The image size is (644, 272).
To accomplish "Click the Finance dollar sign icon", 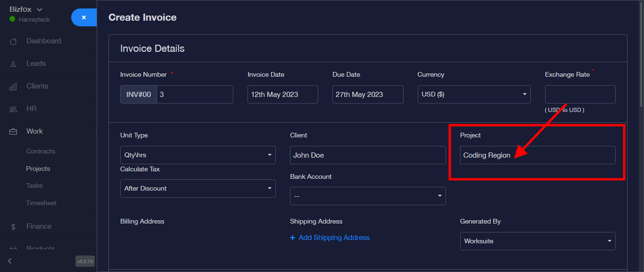I will point(13,227).
